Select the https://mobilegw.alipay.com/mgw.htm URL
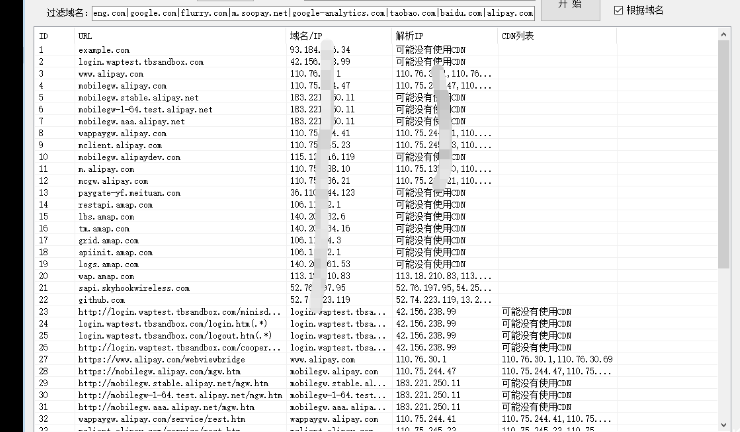This screenshot has height=432, width=740. [x=159, y=372]
